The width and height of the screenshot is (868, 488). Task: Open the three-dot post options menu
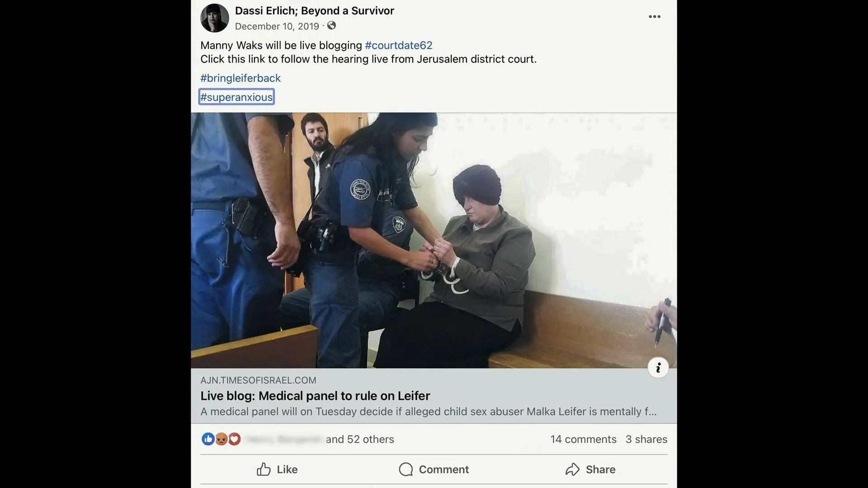(654, 17)
